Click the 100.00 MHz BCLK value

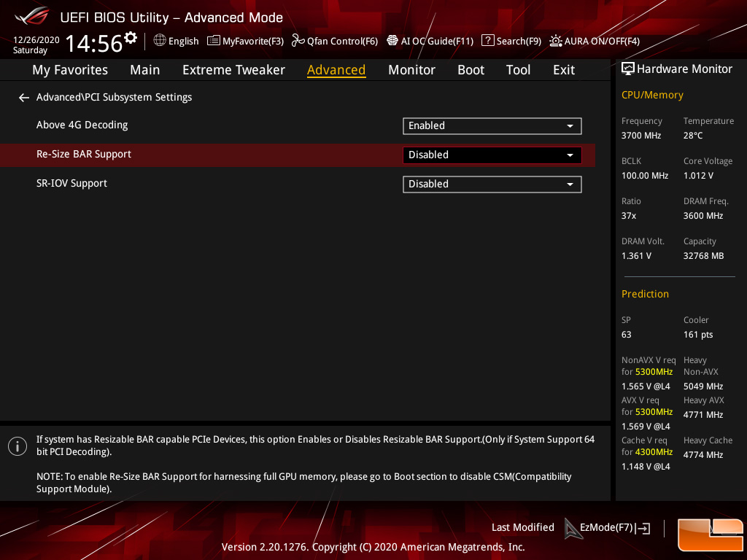[x=645, y=175]
